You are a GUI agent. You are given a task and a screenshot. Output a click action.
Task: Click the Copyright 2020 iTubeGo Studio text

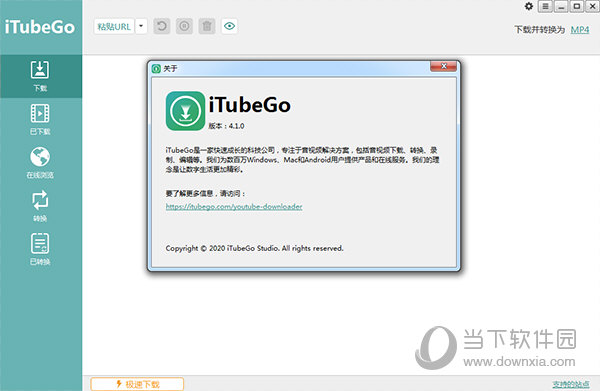(x=254, y=248)
